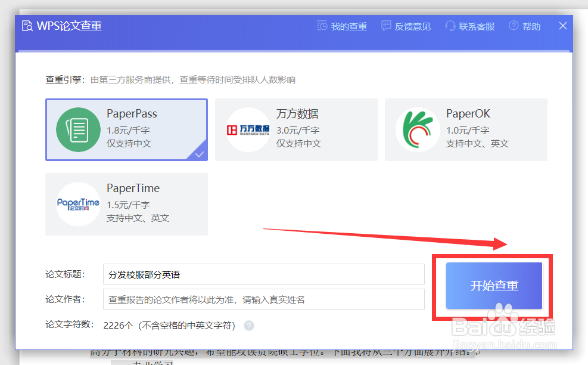
Task: Select the 万方数据 query engine
Action: pyautogui.click(x=296, y=130)
